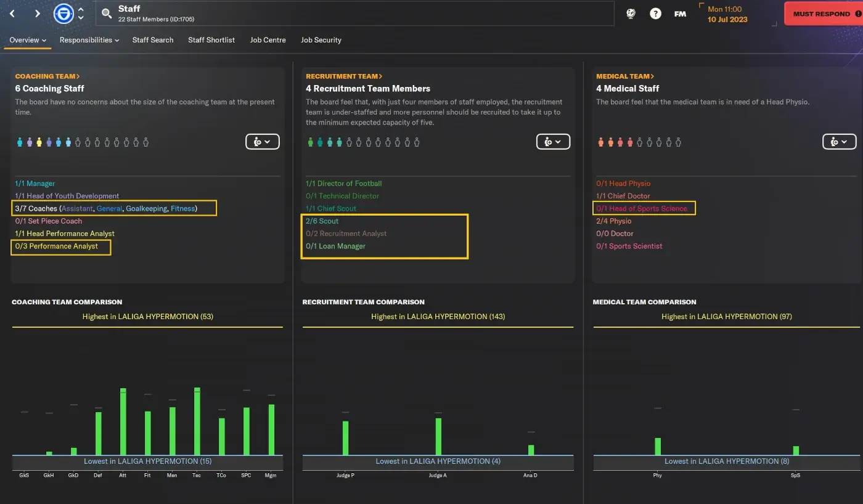Click the search magnifier icon
The image size is (863, 504).
[107, 14]
